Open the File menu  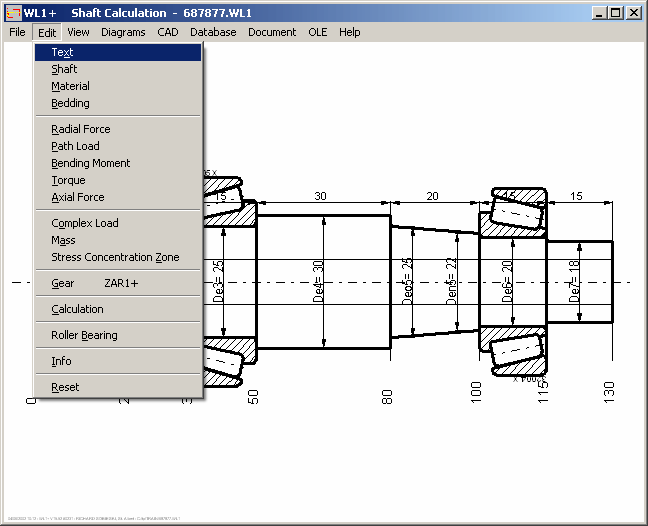pyautogui.click(x=17, y=32)
